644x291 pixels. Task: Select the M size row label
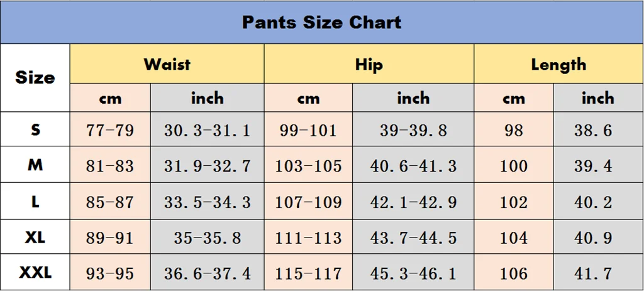click(35, 165)
